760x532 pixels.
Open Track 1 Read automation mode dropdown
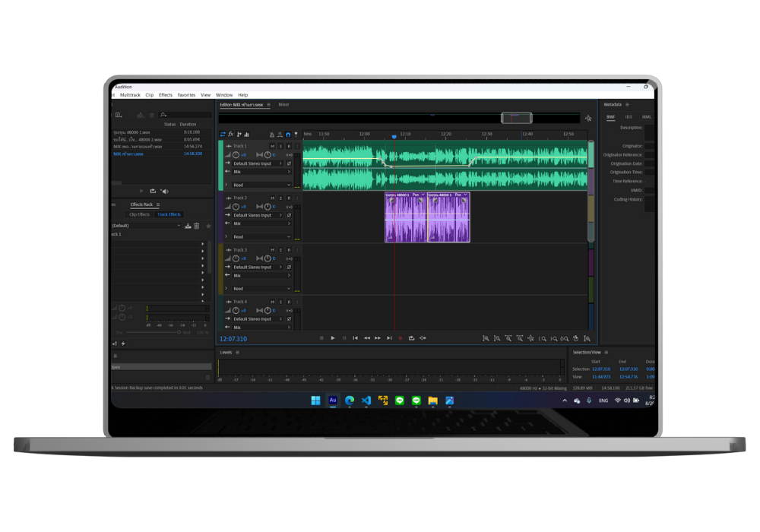tap(261, 185)
